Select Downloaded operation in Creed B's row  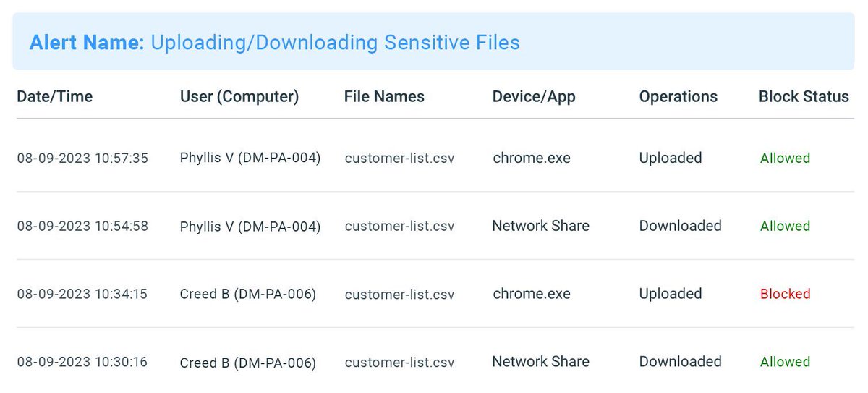681,362
